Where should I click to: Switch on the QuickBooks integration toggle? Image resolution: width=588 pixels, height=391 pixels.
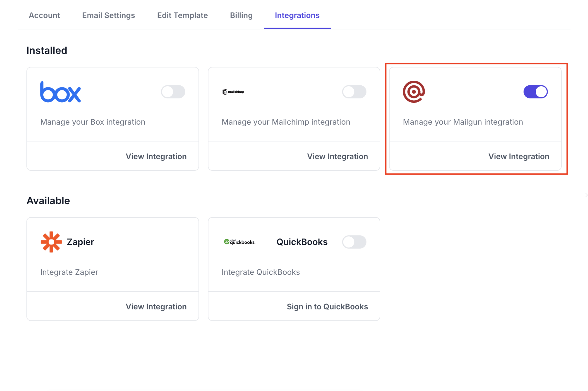point(354,242)
